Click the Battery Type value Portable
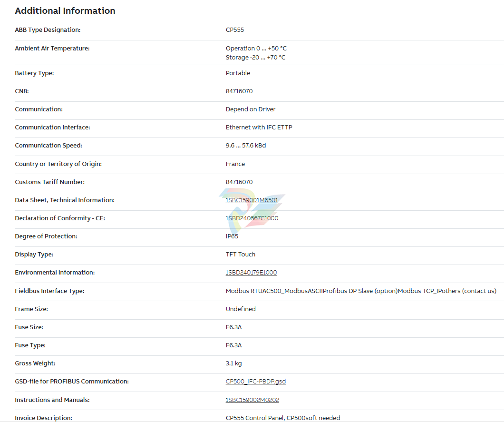Viewport: 504px width, 422px height. pos(238,73)
